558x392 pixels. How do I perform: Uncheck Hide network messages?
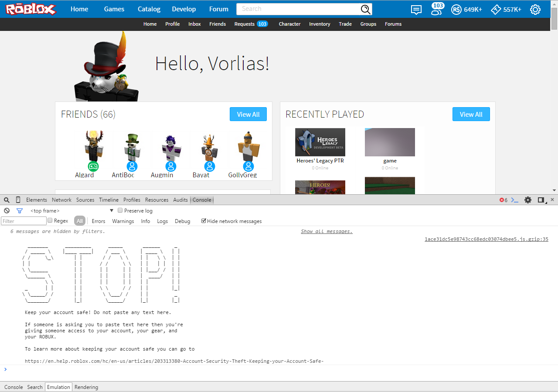(x=204, y=221)
